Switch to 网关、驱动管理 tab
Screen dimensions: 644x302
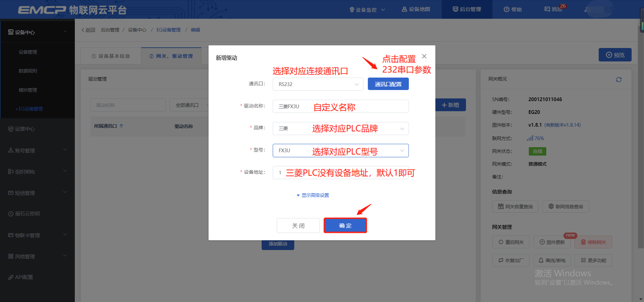click(171, 56)
